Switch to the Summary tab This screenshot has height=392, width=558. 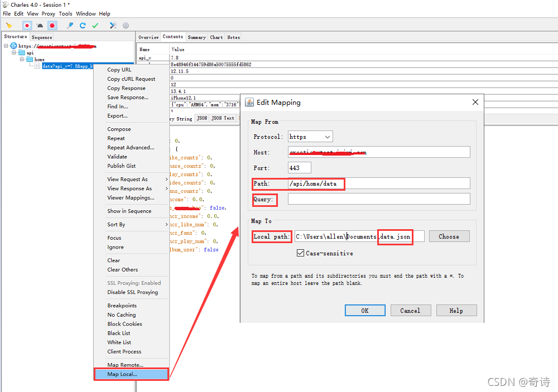[197, 37]
